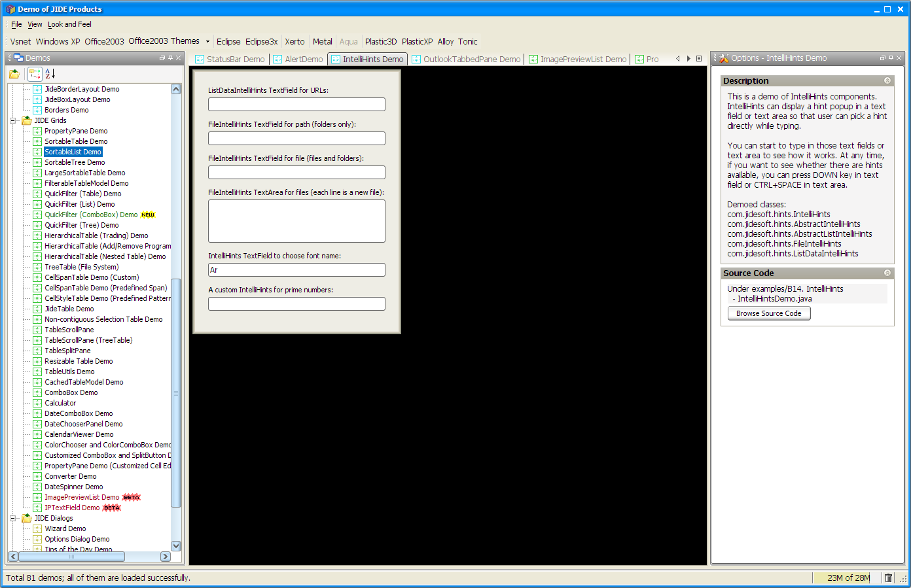Click the app icon in title bar
911x588 pixels.
coord(10,9)
